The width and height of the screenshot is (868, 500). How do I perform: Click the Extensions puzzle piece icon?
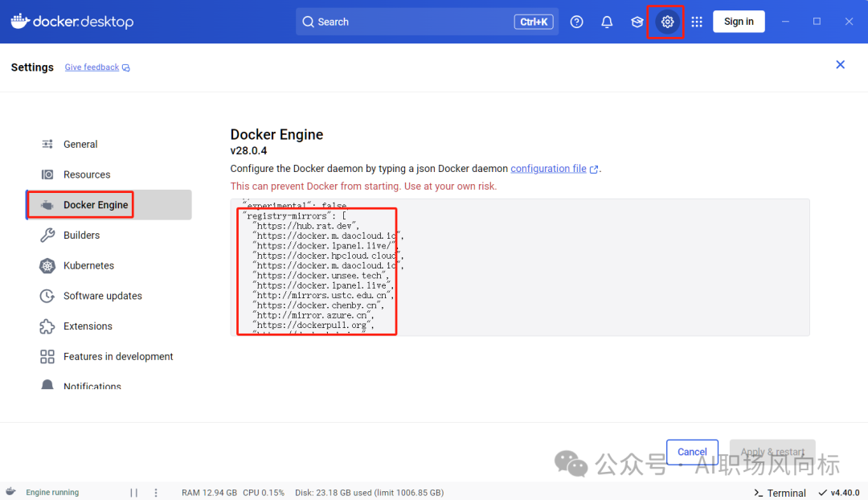tap(47, 326)
